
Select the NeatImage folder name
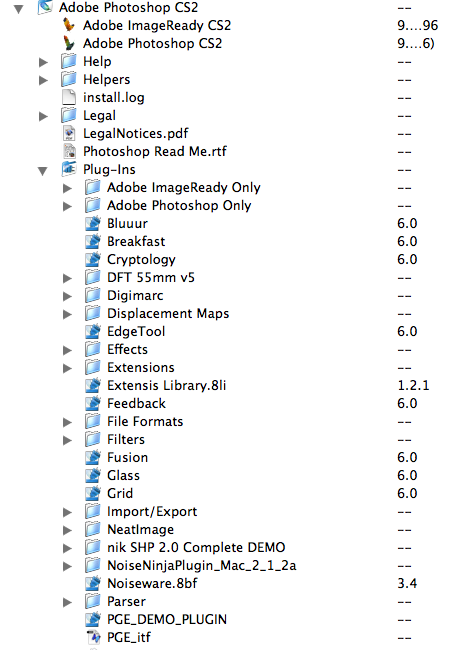point(140,530)
